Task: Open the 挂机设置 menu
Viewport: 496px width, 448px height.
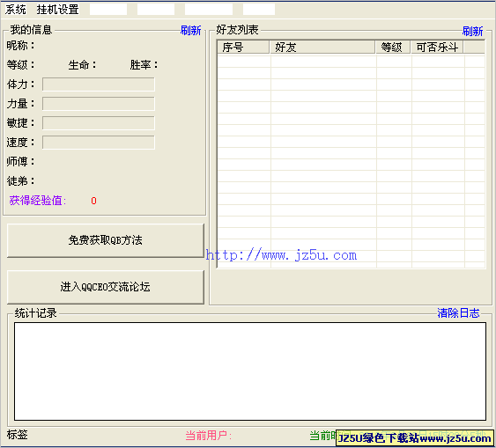Action: point(57,10)
